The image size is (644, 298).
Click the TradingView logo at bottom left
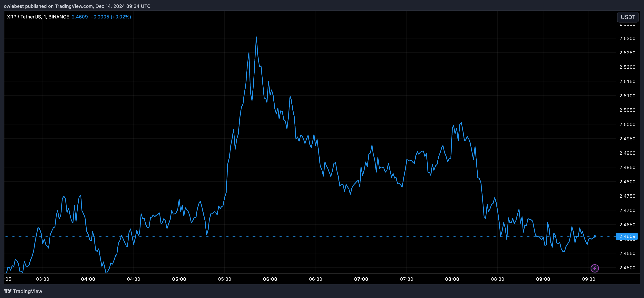coord(23,291)
